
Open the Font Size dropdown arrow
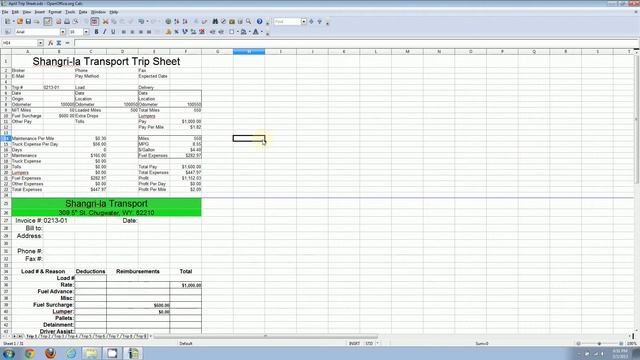86,32
